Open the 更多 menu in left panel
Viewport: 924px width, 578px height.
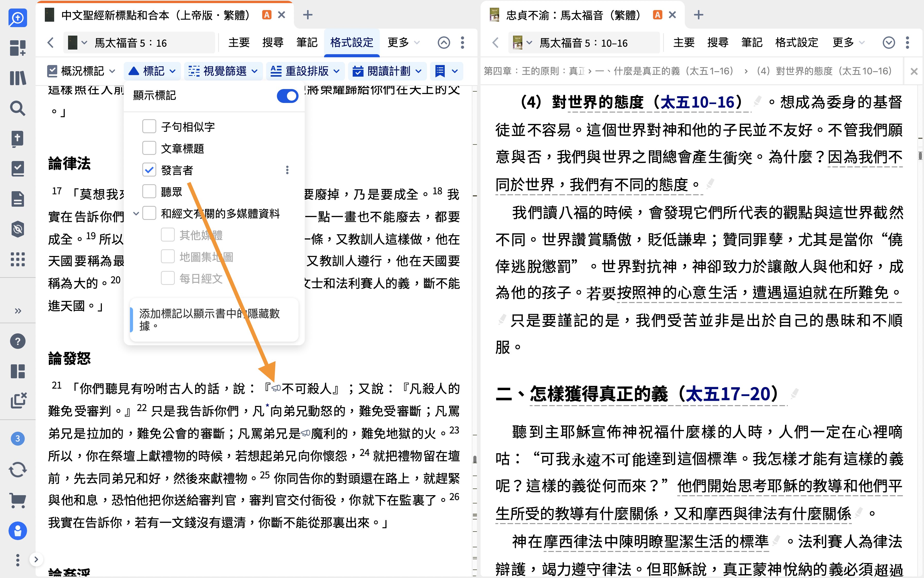[403, 42]
